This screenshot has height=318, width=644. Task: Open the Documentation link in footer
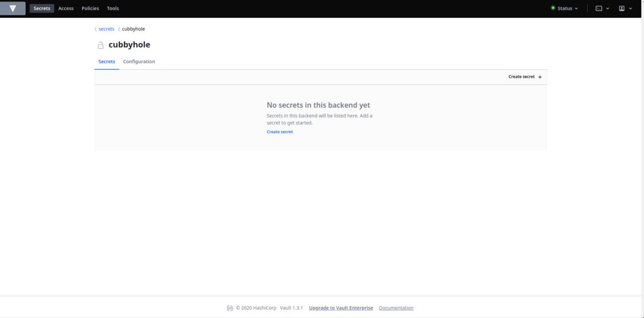click(396, 308)
